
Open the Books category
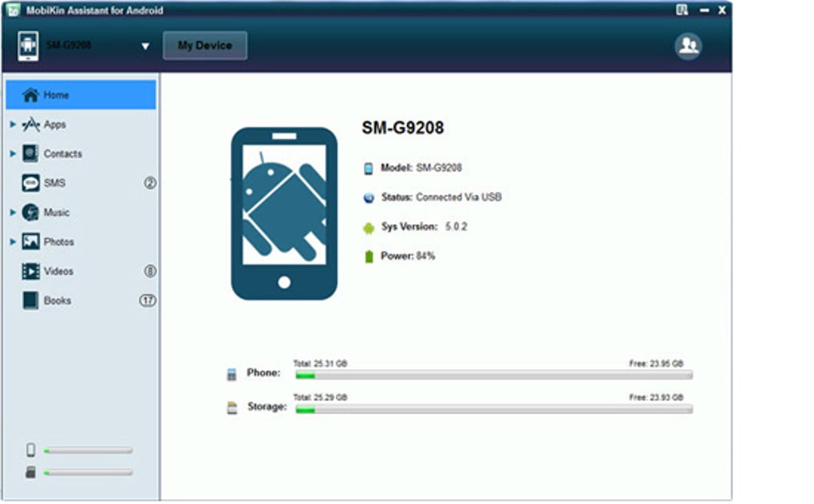pyautogui.click(x=57, y=301)
